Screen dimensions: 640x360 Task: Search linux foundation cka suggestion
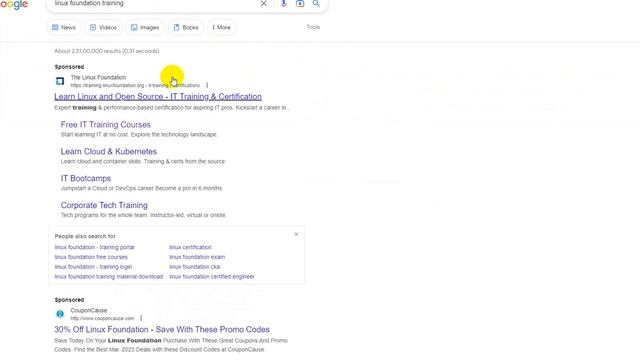point(194,267)
